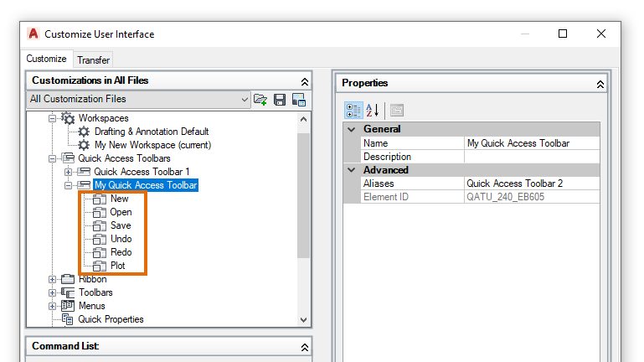Collapse the Properties pane

tap(600, 85)
